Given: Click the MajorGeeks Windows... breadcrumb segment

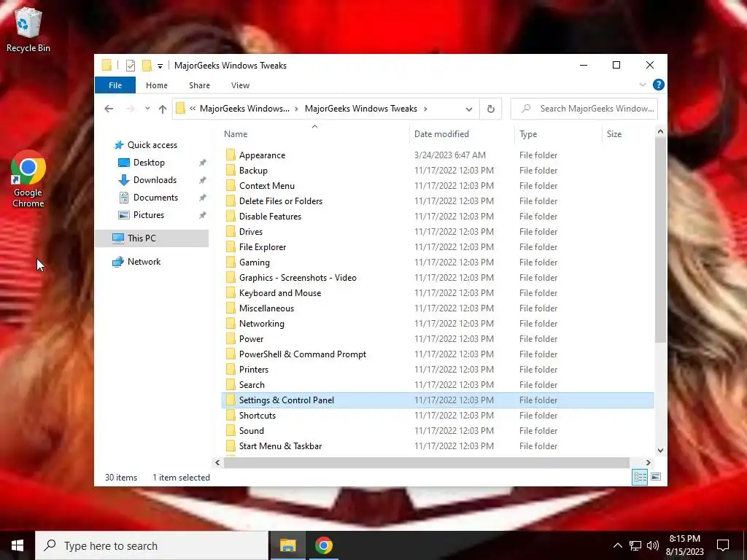Looking at the screenshot, I should pyautogui.click(x=244, y=109).
